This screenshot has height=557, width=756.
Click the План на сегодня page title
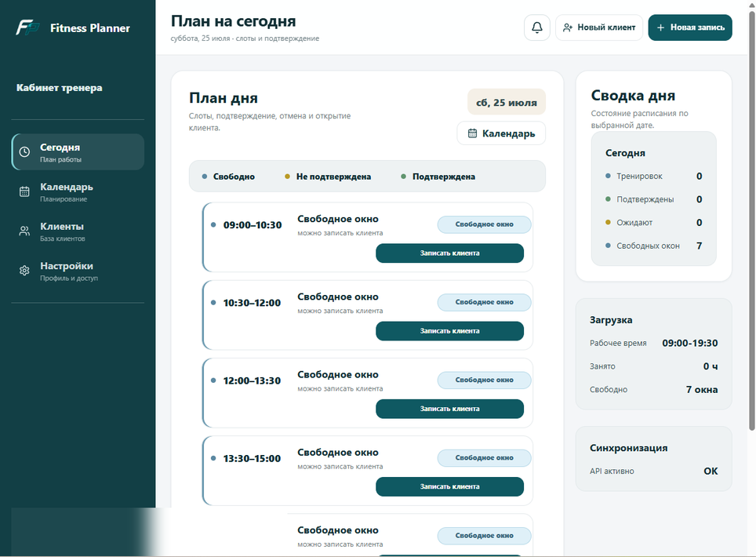click(x=234, y=21)
